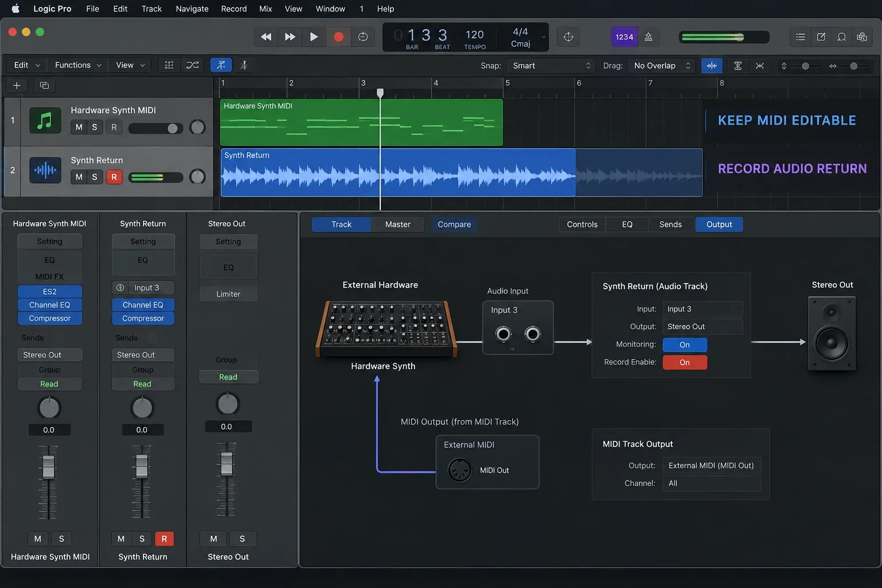The height and width of the screenshot is (588, 882).
Task: Mute the Hardware Synth MIDI track header
Action: [79, 127]
